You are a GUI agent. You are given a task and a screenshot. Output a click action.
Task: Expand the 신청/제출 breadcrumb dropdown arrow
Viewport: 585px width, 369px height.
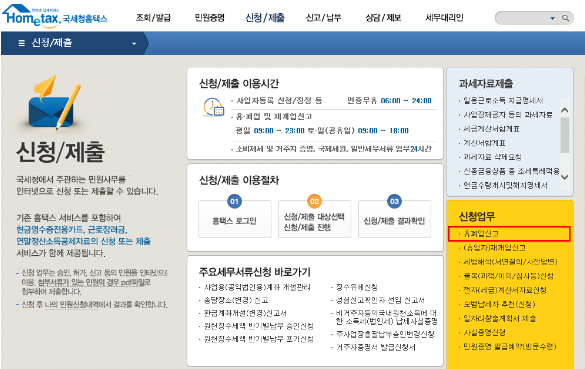tap(134, 44)
